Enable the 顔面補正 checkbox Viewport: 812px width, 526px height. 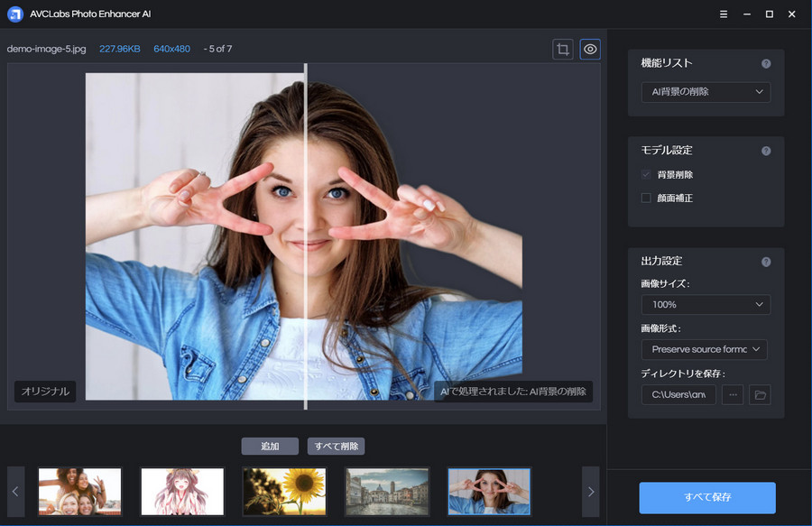[646, 198]
